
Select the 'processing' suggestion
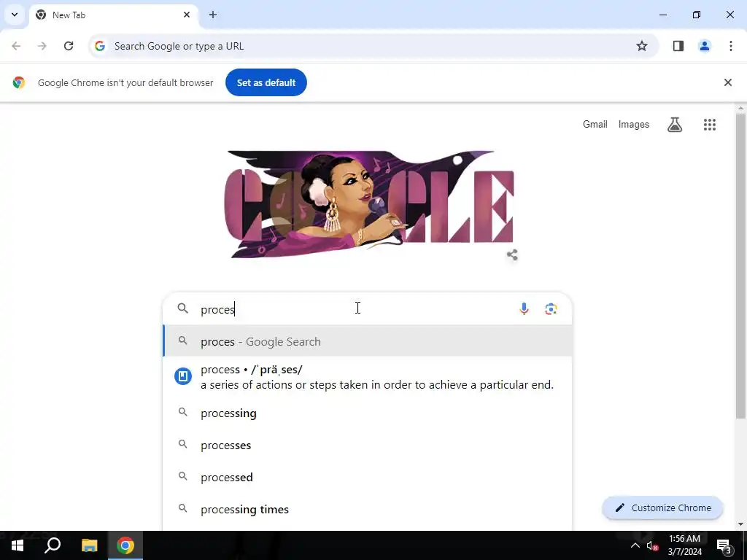[x=368, y=413]
